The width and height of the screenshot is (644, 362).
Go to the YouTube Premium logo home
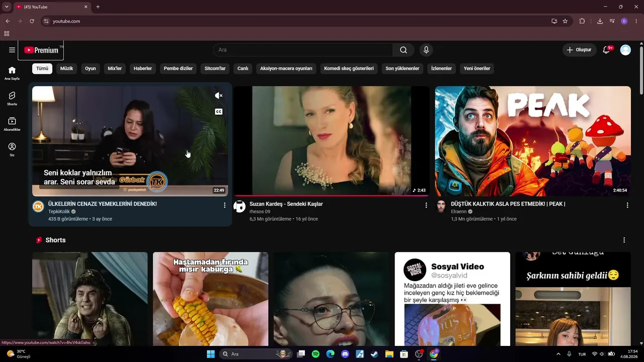click(41, 50)
